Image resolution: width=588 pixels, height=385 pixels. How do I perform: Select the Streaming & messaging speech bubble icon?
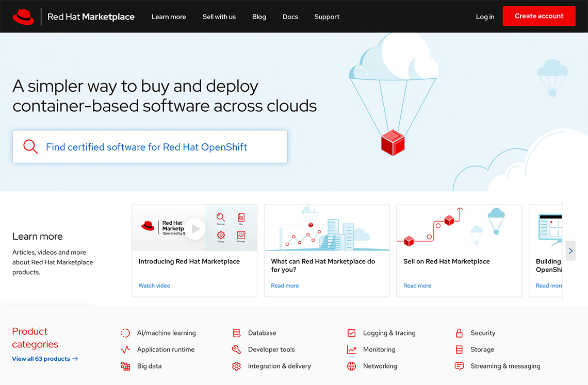pos(459,366)
